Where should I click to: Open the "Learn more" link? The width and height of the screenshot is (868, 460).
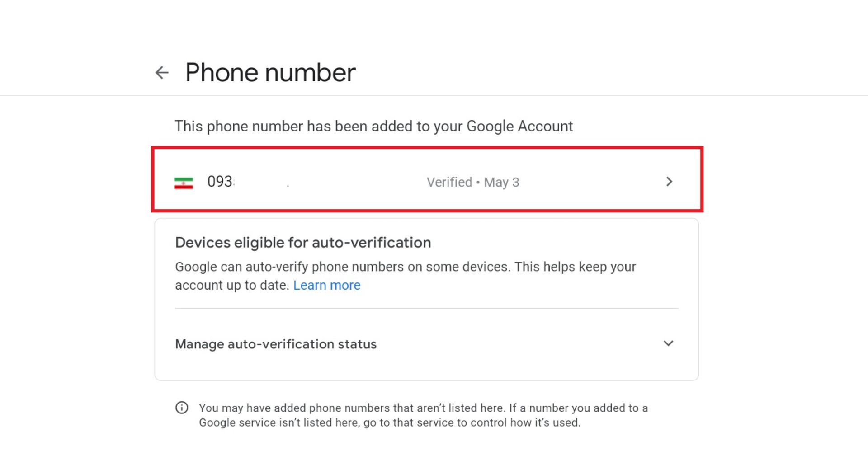click(x=326, y=286)
